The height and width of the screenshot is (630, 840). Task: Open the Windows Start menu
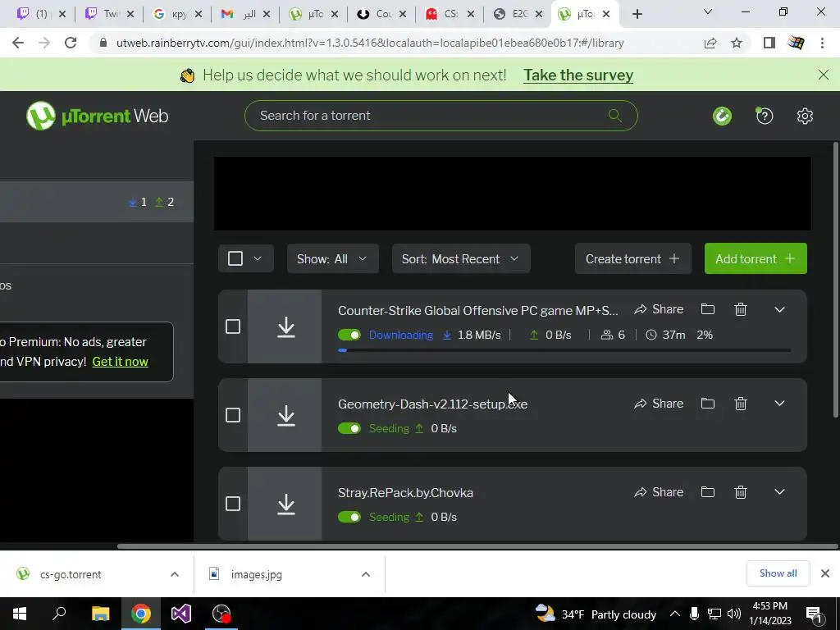pyautogui.click(x=20, y=614)
